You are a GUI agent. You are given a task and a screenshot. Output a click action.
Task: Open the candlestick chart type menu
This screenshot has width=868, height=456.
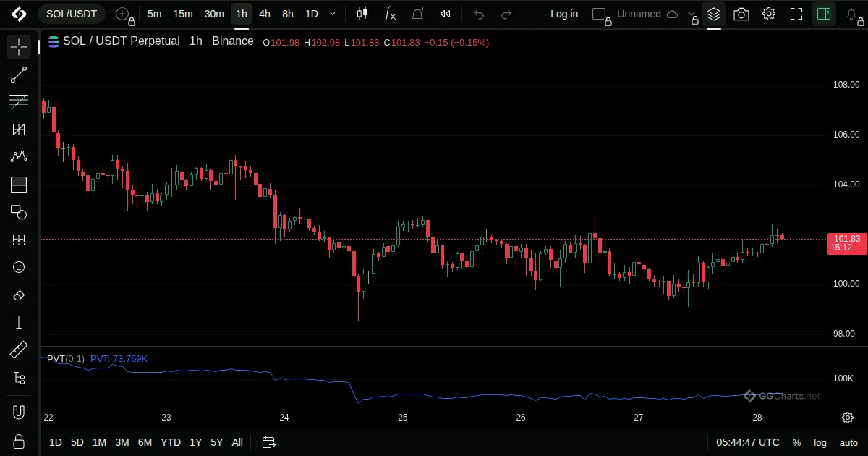pyautogui.click(x=362, y=14)
